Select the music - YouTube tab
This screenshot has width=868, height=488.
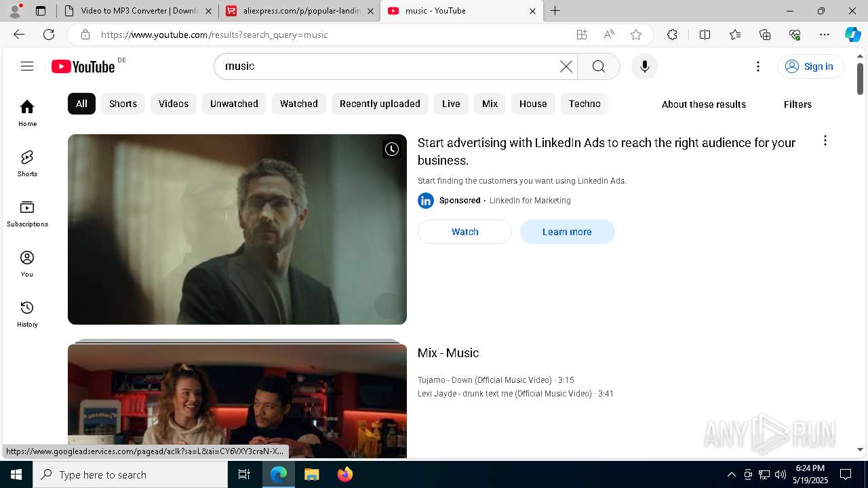click(461, 11)
